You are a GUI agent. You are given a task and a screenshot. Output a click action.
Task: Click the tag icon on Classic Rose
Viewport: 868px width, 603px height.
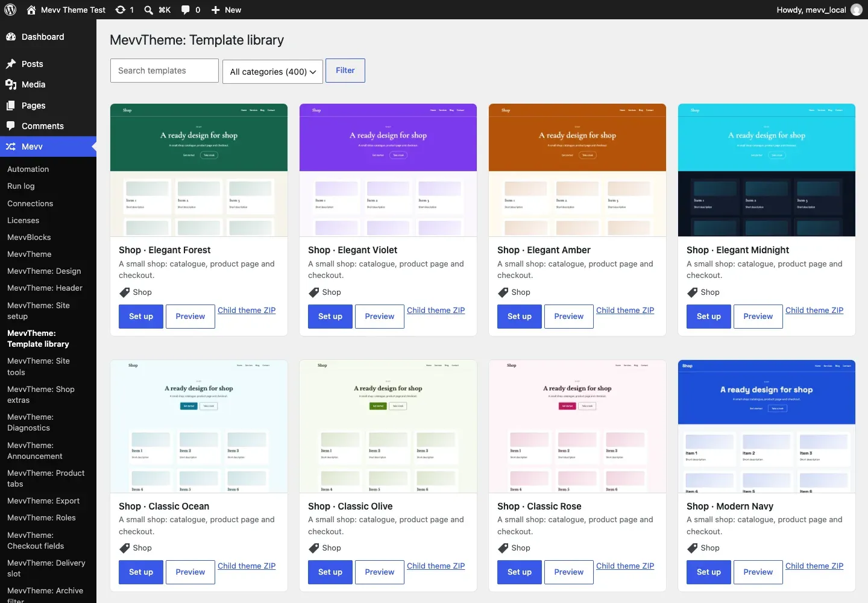click(503, 548)
